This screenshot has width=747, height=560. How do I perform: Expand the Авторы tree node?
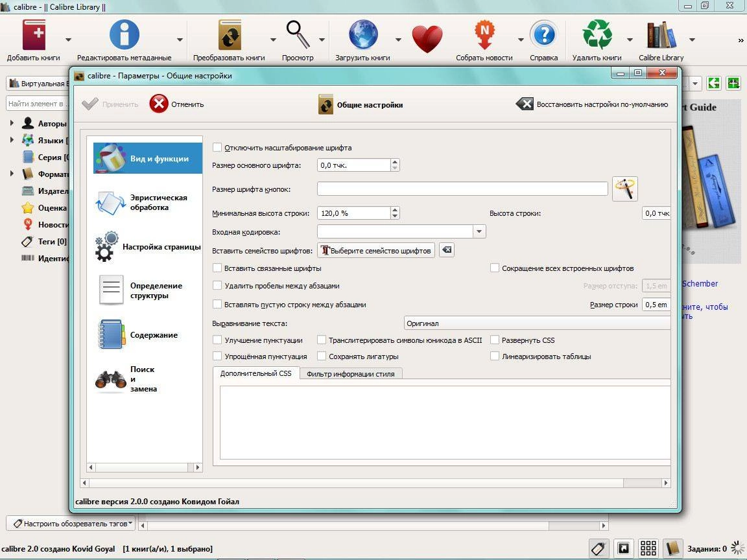pos(12,123)
